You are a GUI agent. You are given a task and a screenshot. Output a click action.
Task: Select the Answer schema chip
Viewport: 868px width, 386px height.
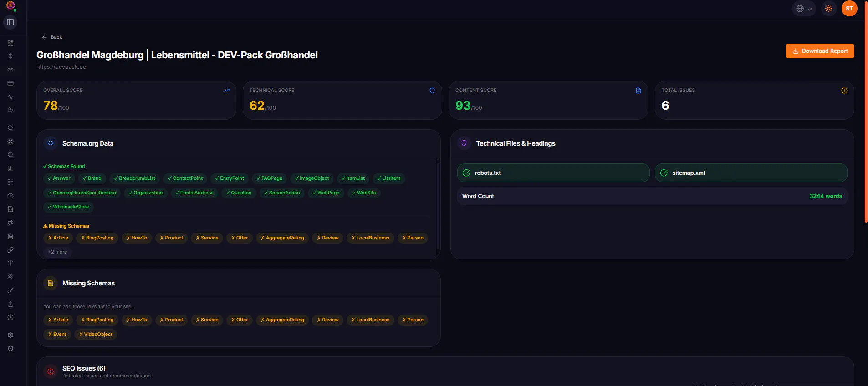59,178
